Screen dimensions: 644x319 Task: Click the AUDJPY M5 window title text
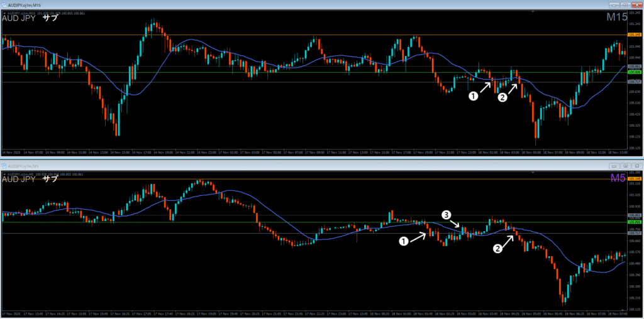[22, 166]
